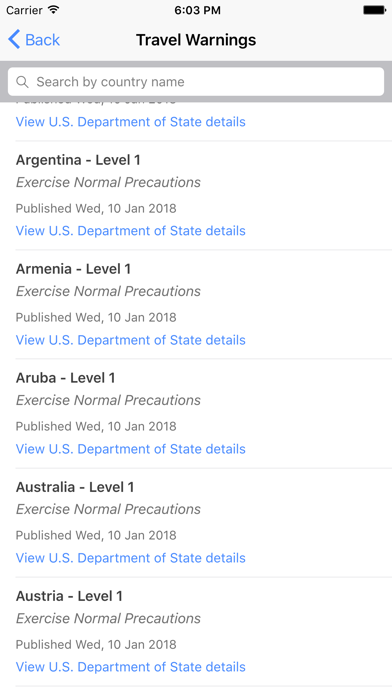
Task: Tap the battery indicator icon
Action: click(x=374, y=10)
